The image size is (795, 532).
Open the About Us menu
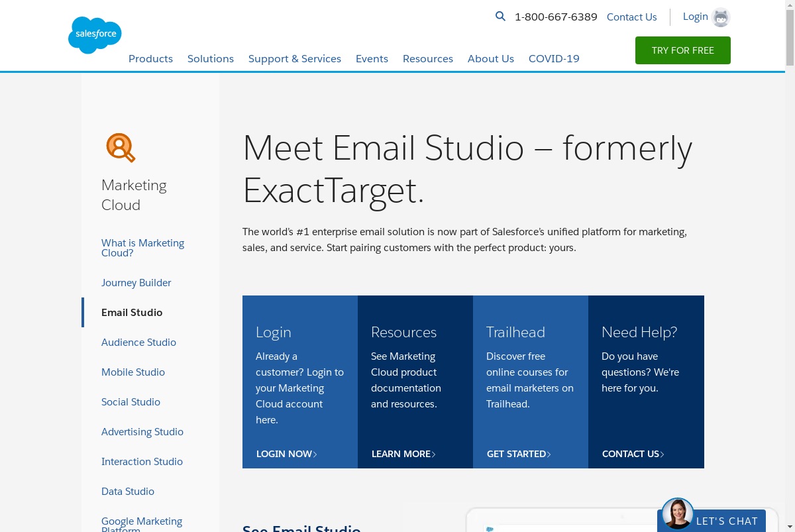491,58
